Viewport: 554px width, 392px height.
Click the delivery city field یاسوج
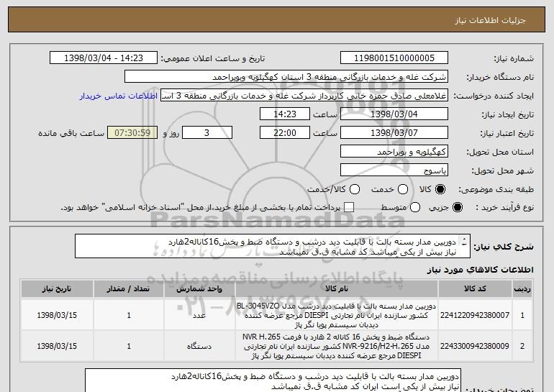click(394, 170)
